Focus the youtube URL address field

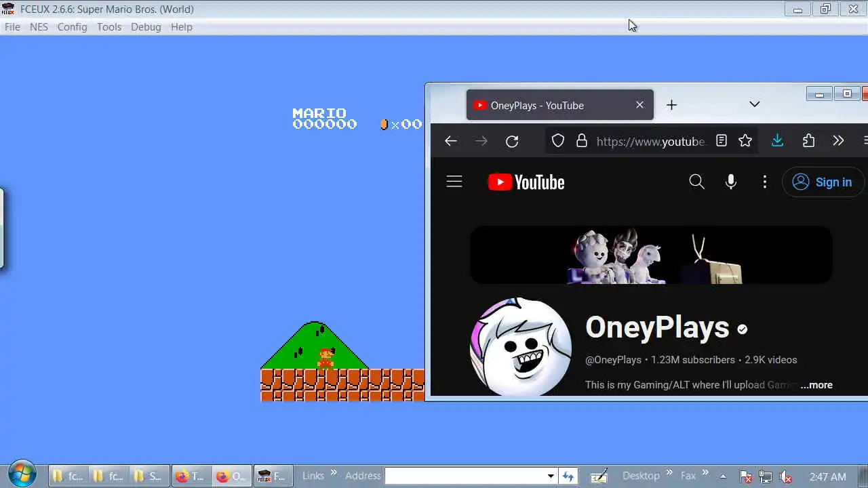click(651, 141)
